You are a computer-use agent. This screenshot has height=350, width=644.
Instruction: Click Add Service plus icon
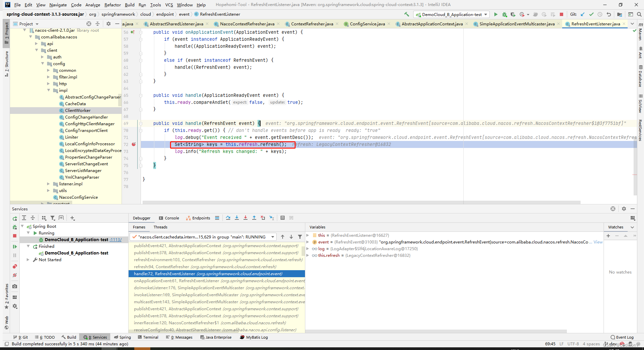click(x=72, y=218)
